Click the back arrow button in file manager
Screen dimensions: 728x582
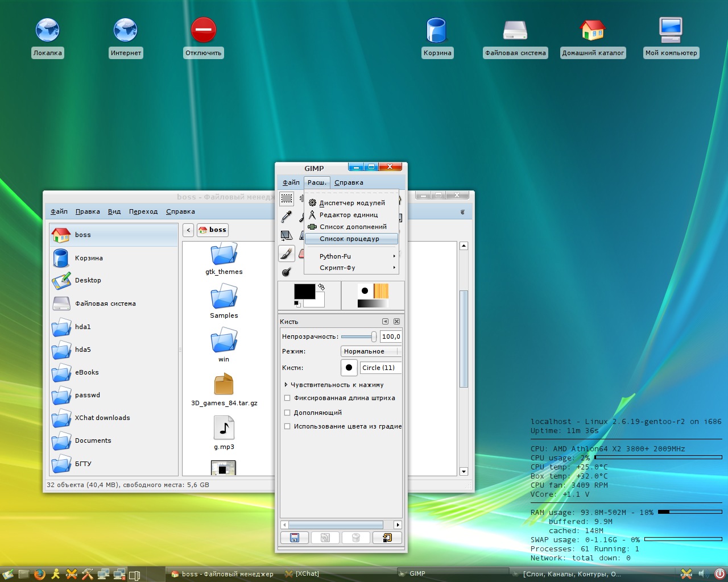pos(188,230)
